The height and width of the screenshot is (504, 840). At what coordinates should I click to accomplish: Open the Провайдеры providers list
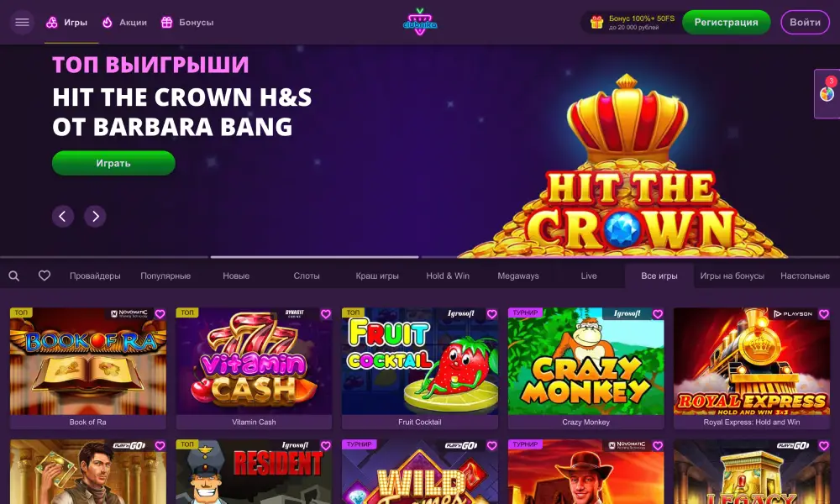[95, 276]
